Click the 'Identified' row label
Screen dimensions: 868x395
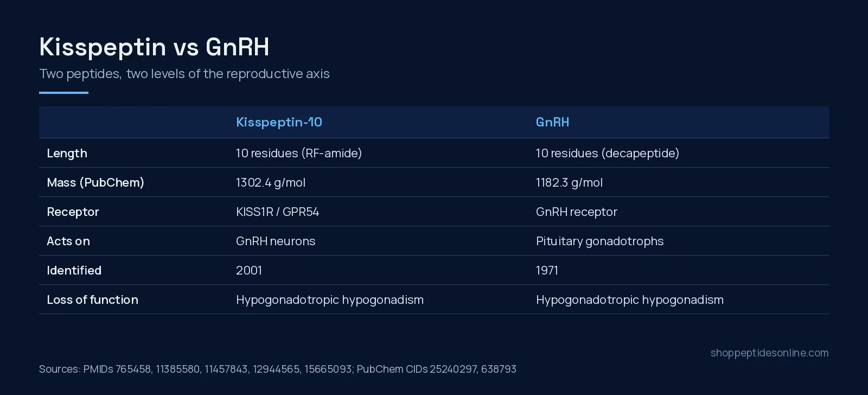(x=74, y=271)
